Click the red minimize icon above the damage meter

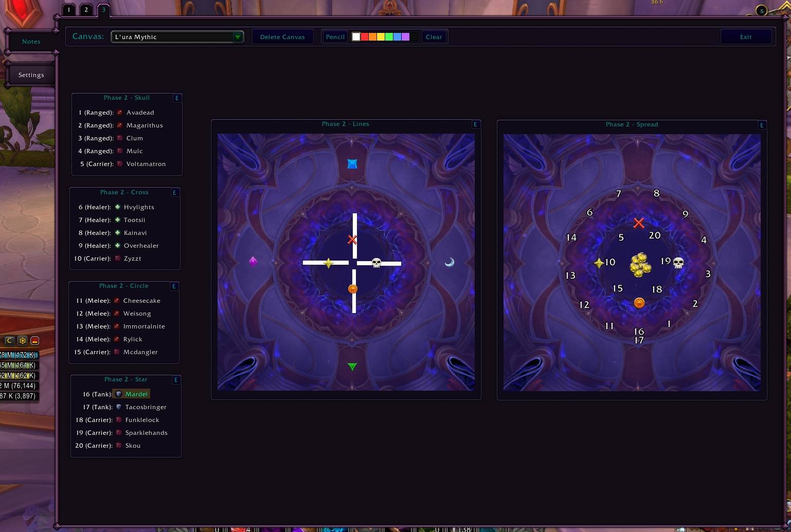point(35,340)
